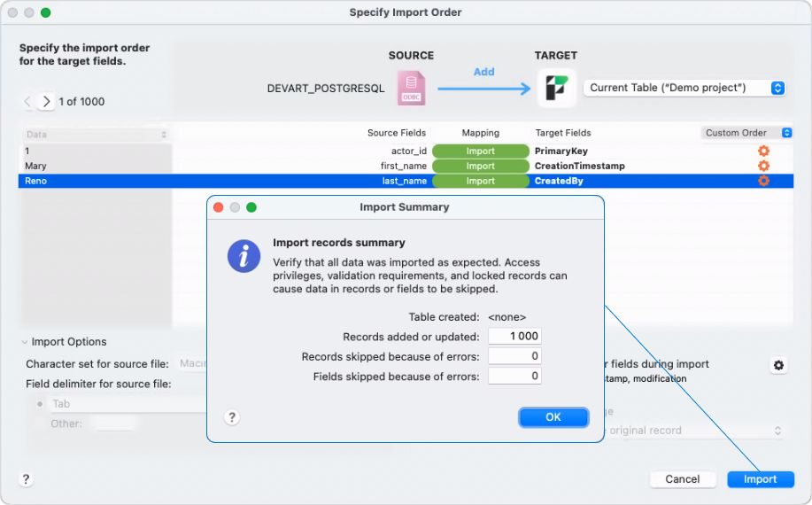Viewport: 812px width, 505px height.
Task: Click the Mapping column header
Action: pyautogui.click(x=481, y=133)
